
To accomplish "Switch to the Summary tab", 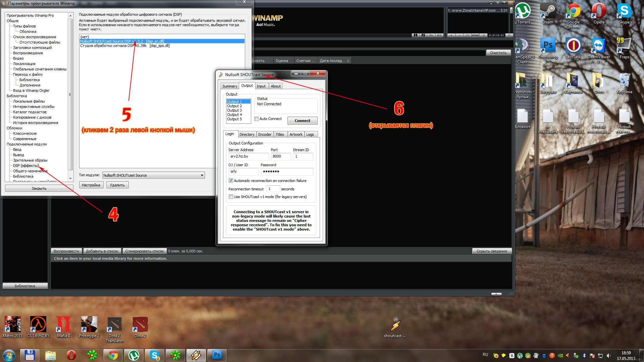I will [x=230, y=86].
